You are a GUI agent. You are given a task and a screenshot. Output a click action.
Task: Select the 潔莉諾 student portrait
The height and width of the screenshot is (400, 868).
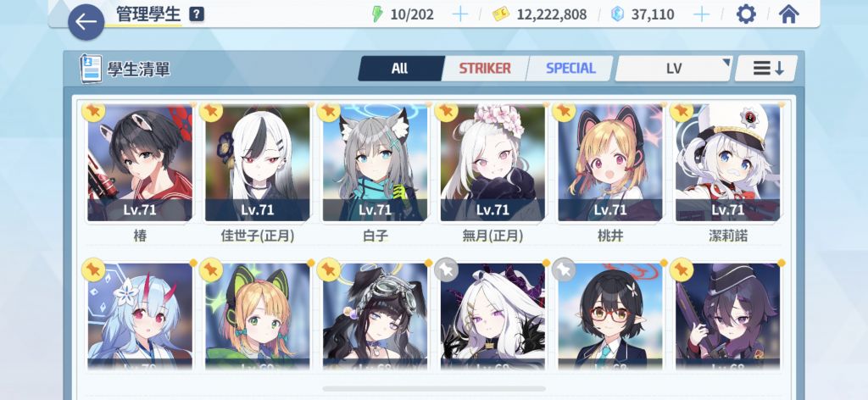click(x=727, y=164)
